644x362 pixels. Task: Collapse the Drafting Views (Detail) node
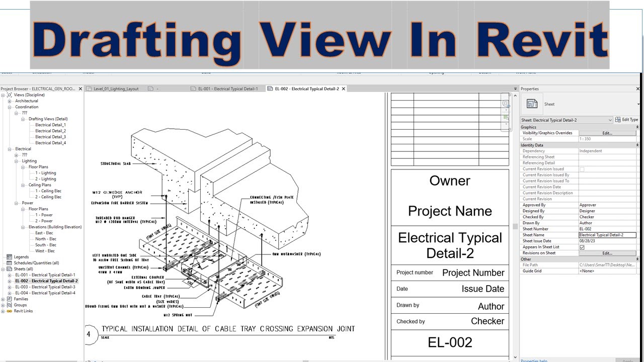tap(23, 119)
